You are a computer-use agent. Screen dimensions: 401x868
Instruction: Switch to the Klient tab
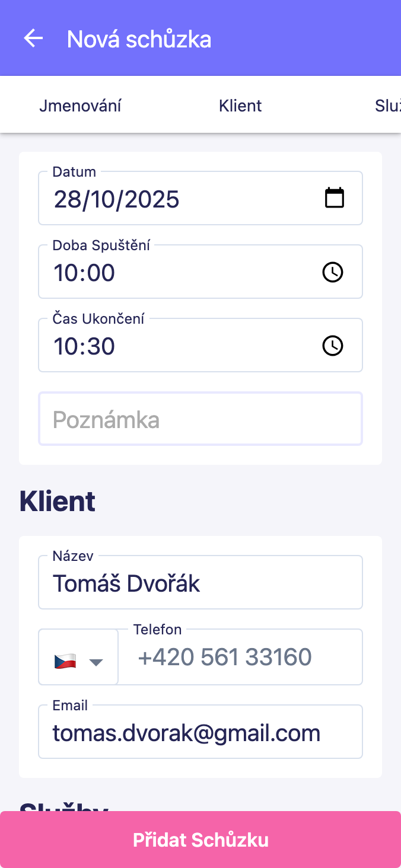coord(240,106)
